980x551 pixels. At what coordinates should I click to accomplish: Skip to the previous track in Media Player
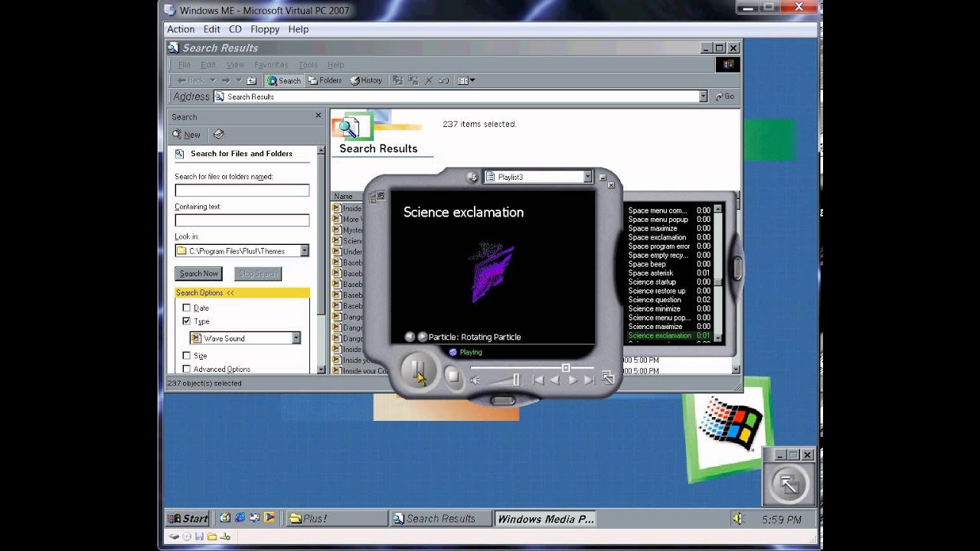coord(538,380)
